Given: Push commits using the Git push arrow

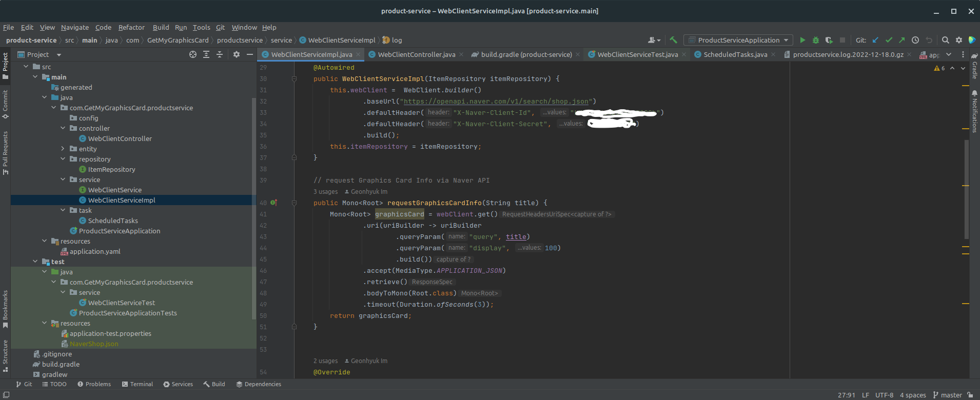Looking at the screenshot, I should [x=901, y=40].
